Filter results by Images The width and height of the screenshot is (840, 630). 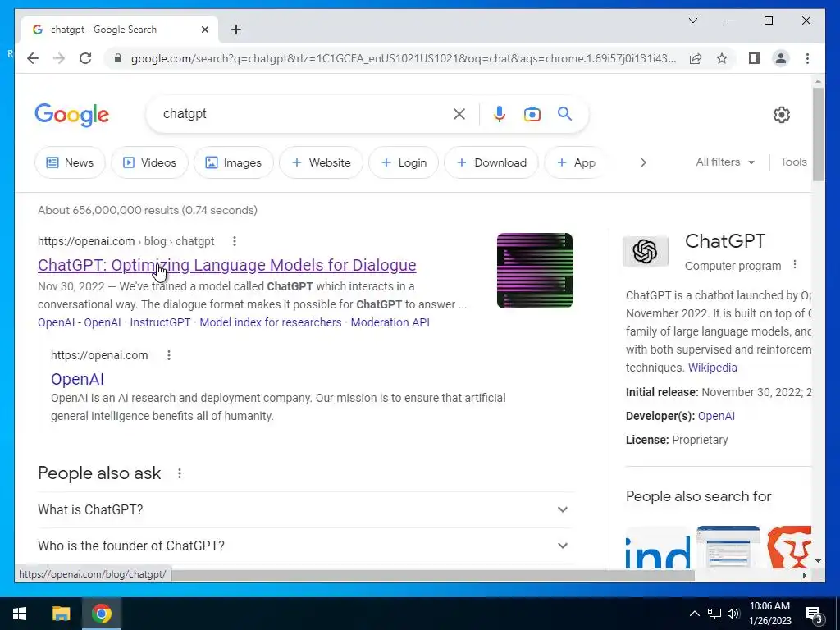click(234, 162)
